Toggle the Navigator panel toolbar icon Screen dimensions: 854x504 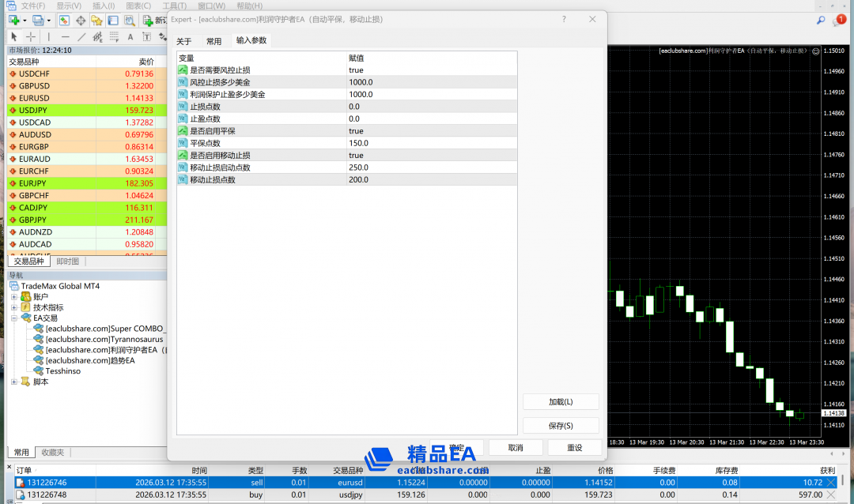pos(96,20)
